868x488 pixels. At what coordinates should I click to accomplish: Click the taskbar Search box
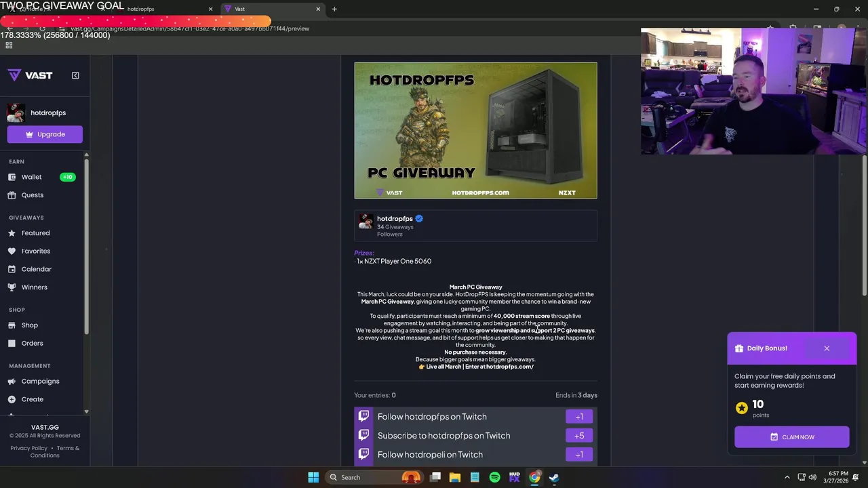[374, 477]
